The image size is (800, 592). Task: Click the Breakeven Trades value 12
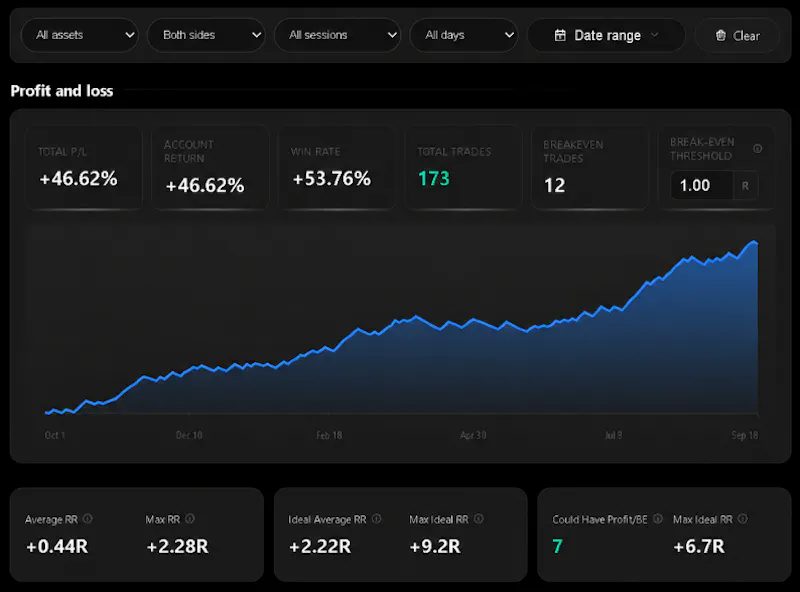(x=555, y=185)
